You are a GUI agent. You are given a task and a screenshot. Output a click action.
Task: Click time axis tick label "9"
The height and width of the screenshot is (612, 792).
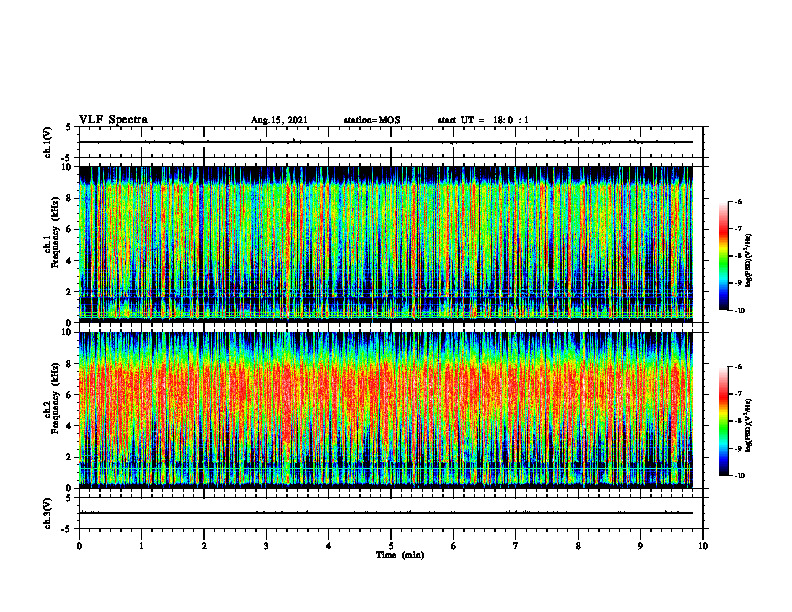coord(640,546)
